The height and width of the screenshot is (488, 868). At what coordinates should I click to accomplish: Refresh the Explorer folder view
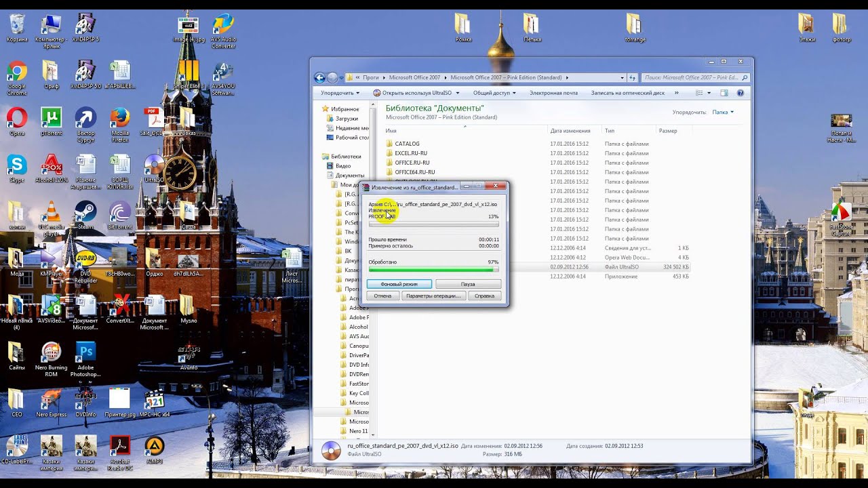633,77
